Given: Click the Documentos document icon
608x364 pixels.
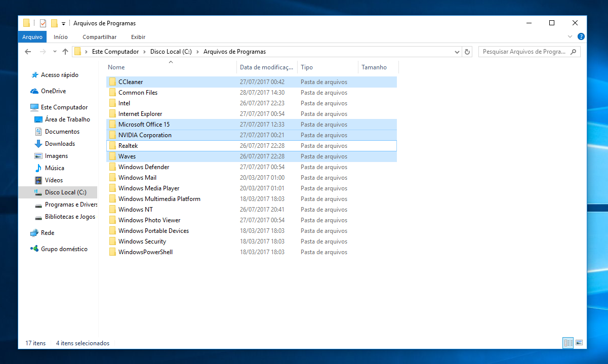Looking at the screenshot, I should tap(38, 132).
